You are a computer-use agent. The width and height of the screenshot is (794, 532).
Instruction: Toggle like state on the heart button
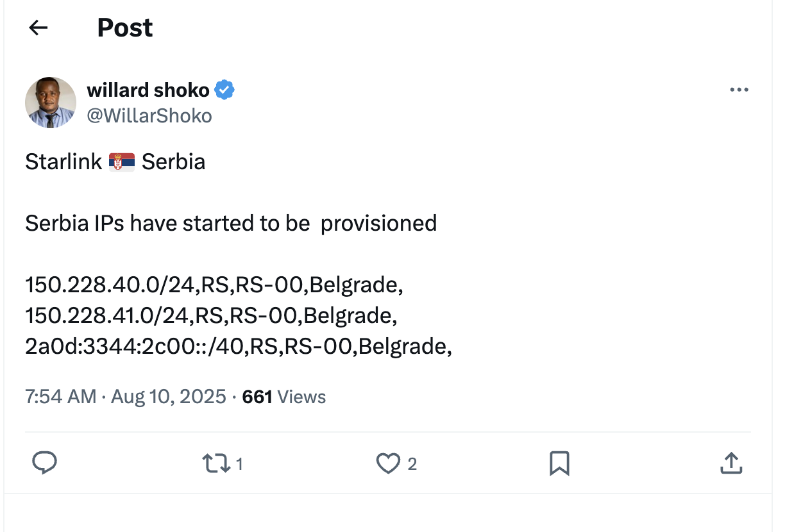[389, 462]
